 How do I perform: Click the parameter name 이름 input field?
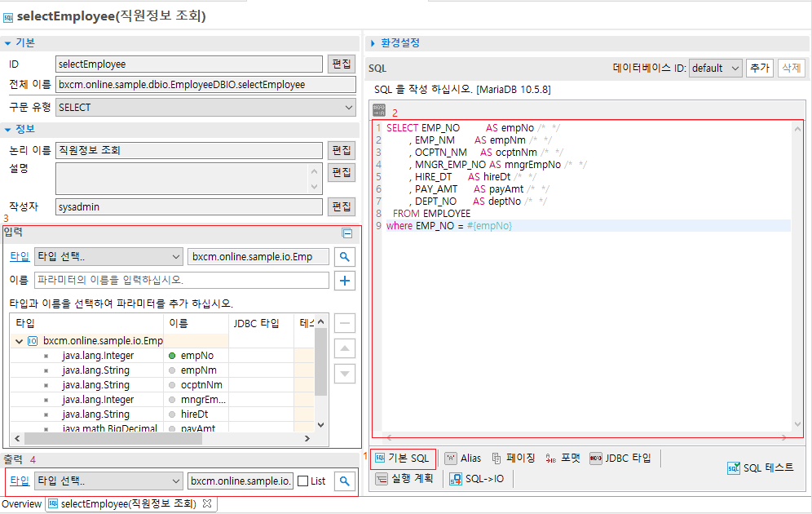(181, 281)
